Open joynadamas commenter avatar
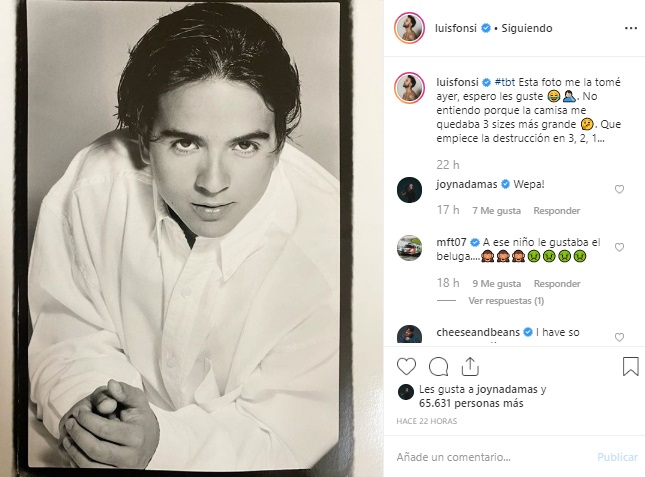The width and height of the screenshot is (645, 477). point(409,190)
